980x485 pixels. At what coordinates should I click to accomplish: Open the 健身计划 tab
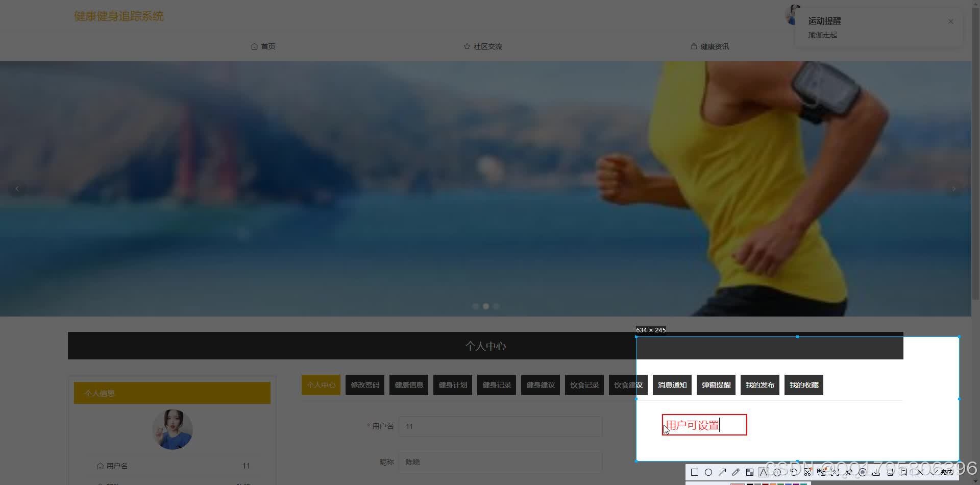453,385
